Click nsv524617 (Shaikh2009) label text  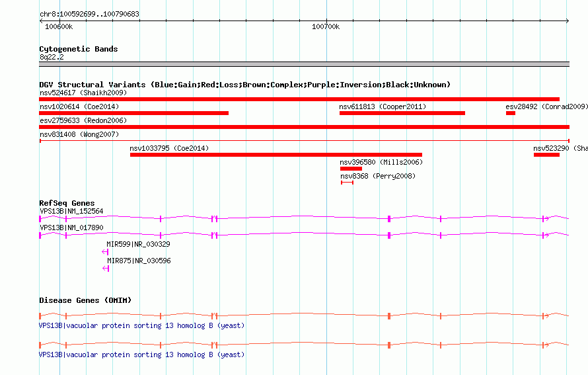click(x=83, y=93)
